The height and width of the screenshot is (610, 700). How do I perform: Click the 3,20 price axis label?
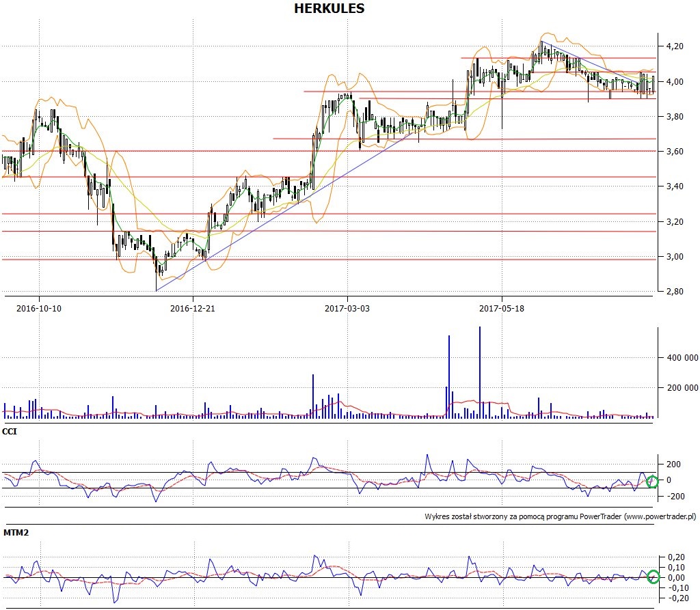[x=675, y=221]
